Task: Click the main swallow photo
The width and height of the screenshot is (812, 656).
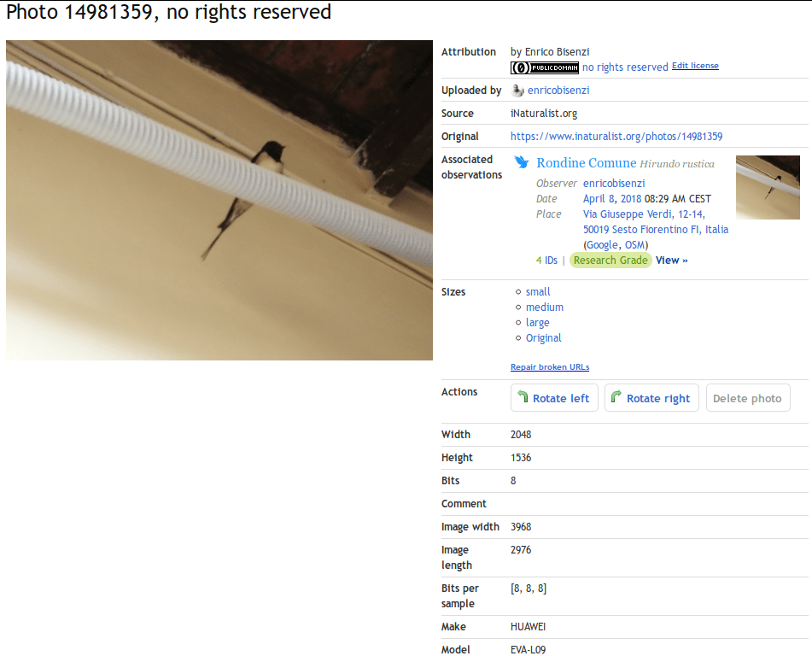Action: [219, 200]
